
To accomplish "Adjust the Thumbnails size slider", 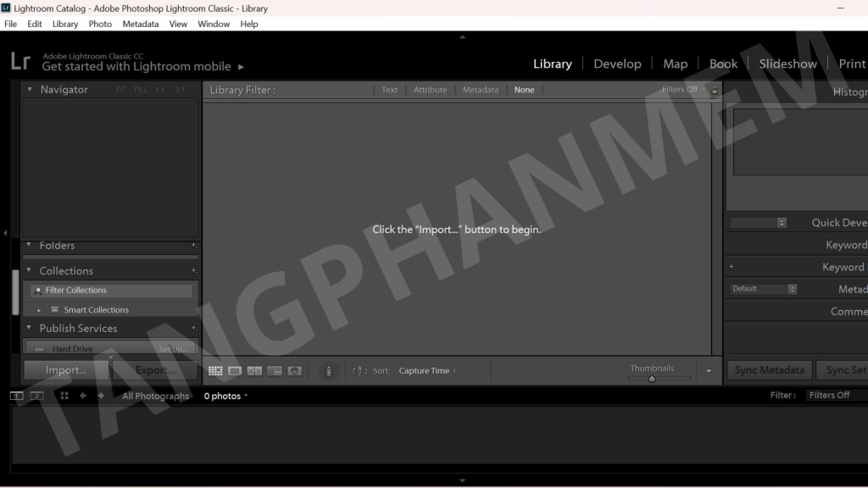I will coord(652,379).
